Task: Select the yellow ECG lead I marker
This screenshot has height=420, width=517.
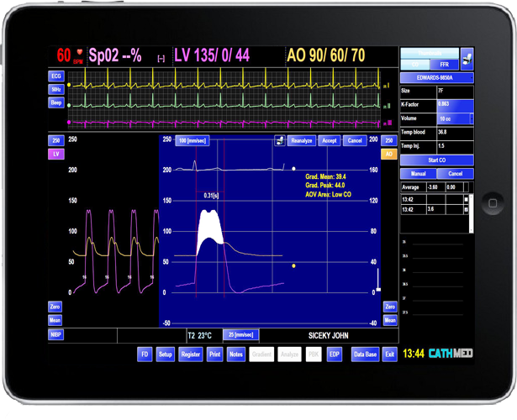Action: pyautogui.click(x=386, y=87)
